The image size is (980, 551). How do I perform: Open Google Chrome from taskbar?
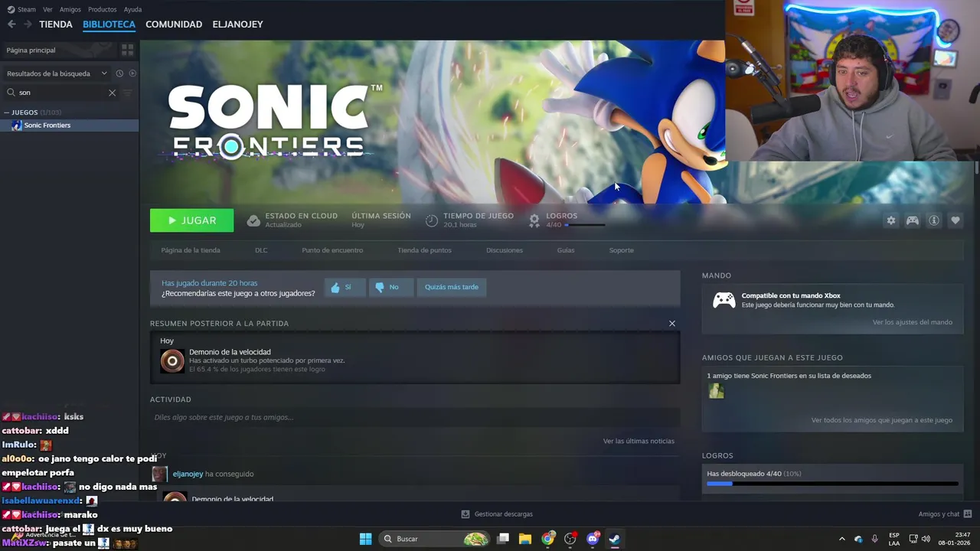547,539
